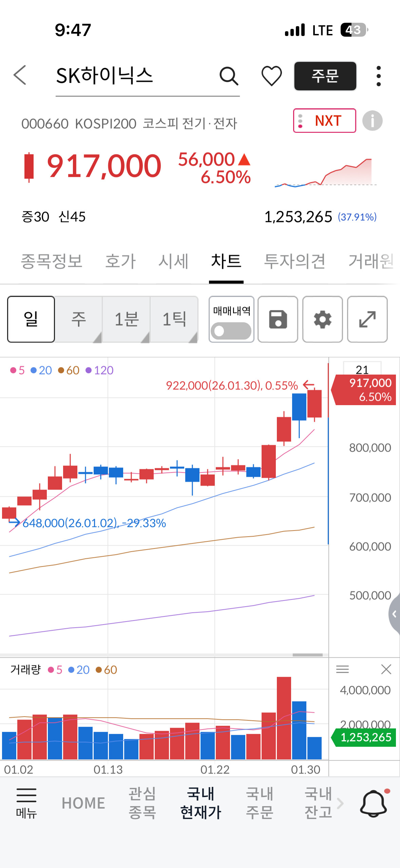Tap the intraday mini price chart thumbnail

[x=326, y=172]
